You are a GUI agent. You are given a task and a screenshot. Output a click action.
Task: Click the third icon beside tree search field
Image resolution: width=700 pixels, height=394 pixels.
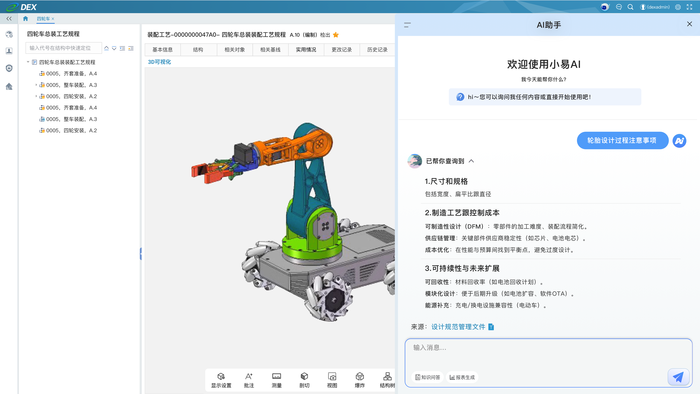tap(122, 48)
